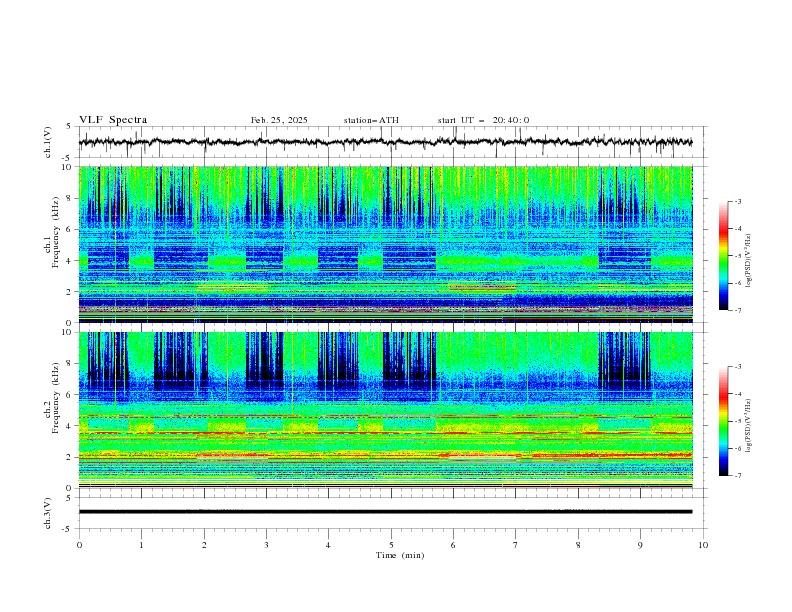The image size is (792, 612).
Task: Click the "-5" volt tick on ch.1(V) axis
Action: click(x=68, y=158)
